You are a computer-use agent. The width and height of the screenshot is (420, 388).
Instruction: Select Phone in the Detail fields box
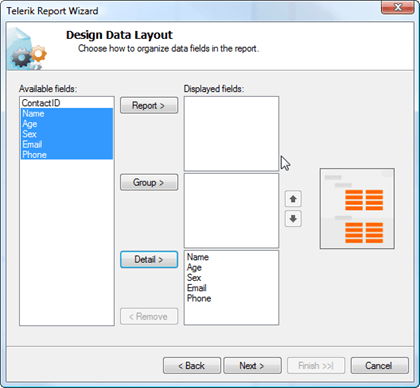click(231, 298)
